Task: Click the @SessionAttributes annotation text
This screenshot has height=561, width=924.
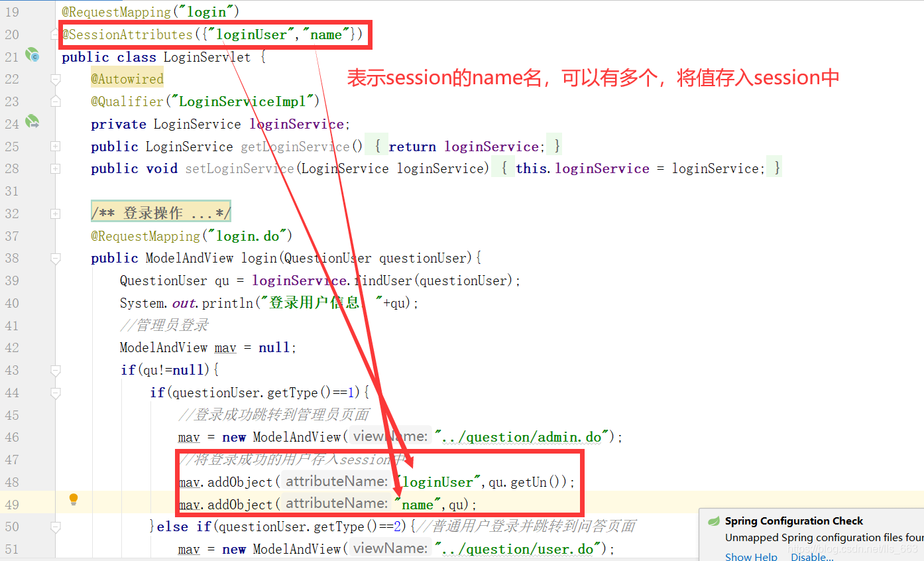Action: point(212,34)
